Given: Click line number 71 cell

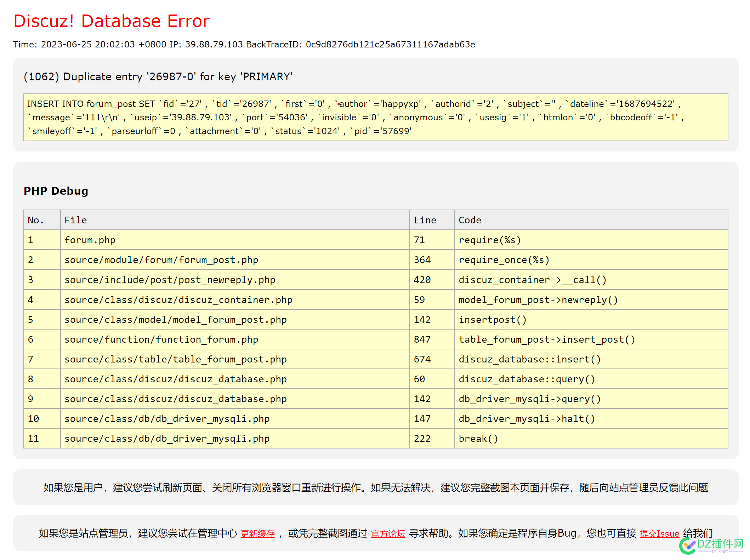Looking at the screenshot, I should 432,240.
